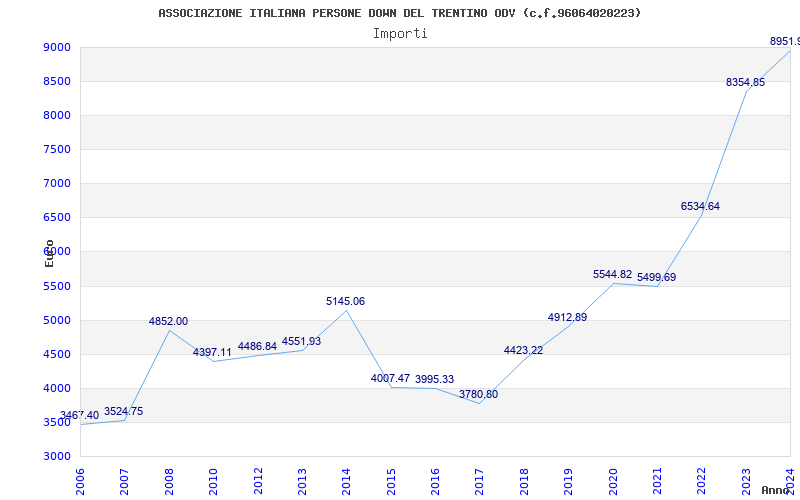Select the 3995.33 data label

(x=434, y=379)
